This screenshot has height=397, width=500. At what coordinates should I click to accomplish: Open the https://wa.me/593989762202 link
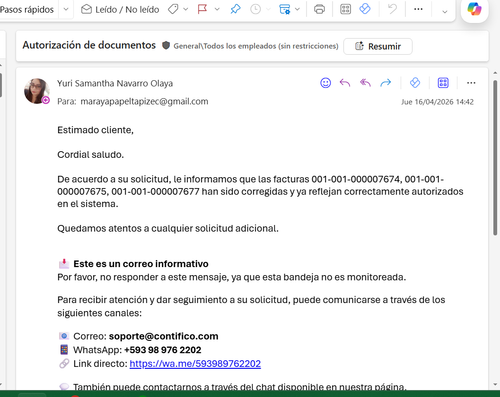195,364
